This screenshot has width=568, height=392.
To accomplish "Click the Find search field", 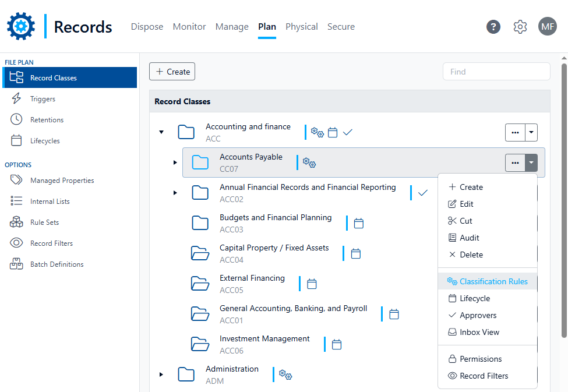I will tap(496, 72).
